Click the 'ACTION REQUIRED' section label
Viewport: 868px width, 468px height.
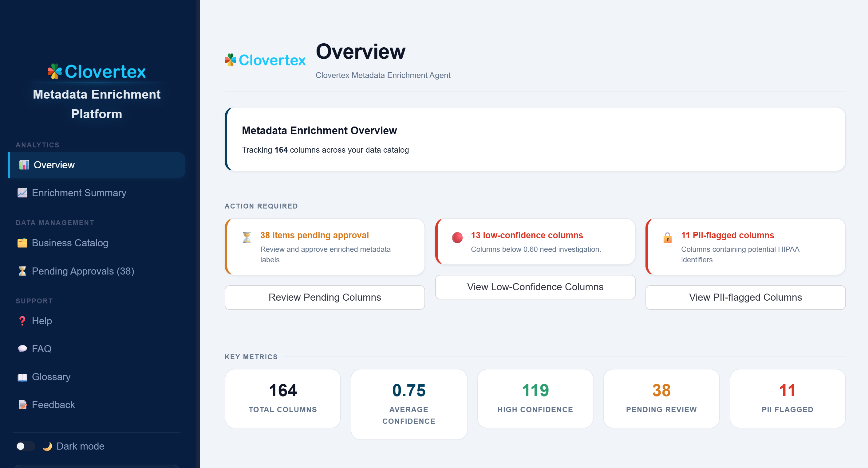(261, 206)
